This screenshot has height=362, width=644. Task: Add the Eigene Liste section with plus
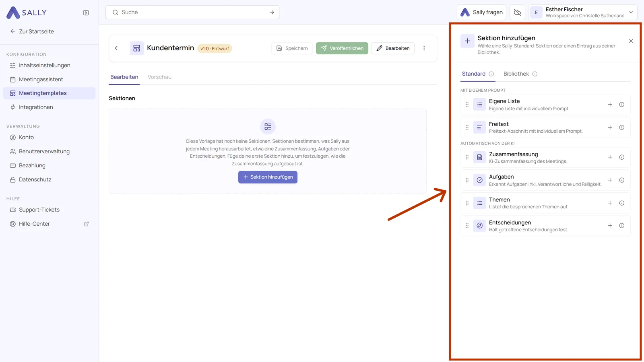[610, 105]
